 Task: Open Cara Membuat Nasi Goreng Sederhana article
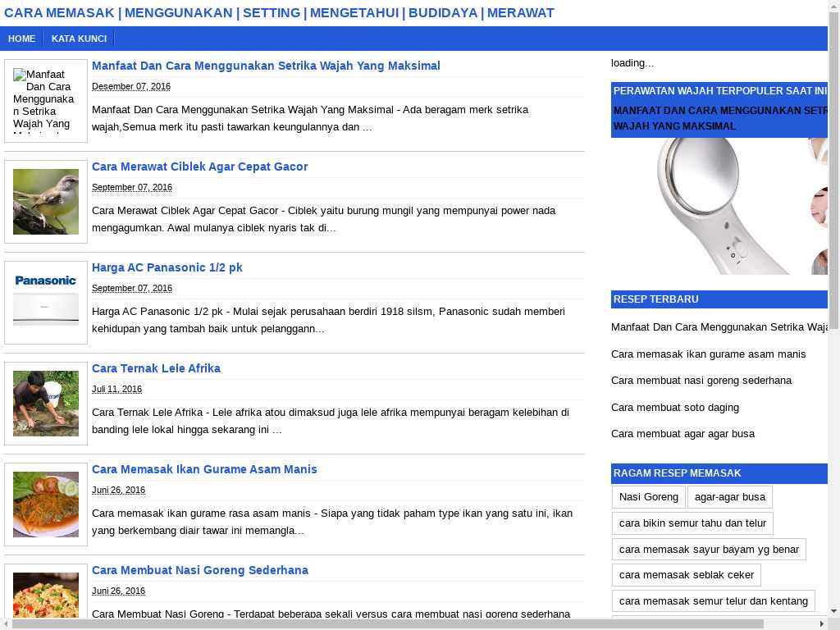pyautogui.click(x=200, y=570)
